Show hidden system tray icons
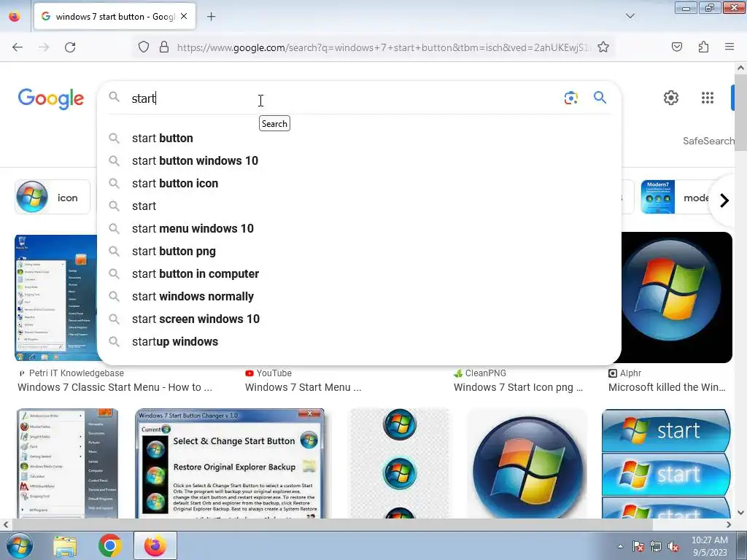The image size is (747, 560). click(x=620, y=546)
